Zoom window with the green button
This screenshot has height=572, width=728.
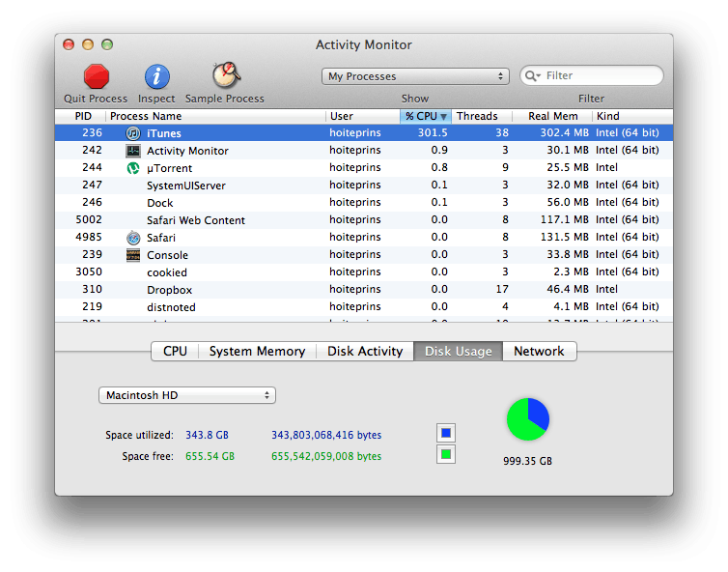click(107, 44)
